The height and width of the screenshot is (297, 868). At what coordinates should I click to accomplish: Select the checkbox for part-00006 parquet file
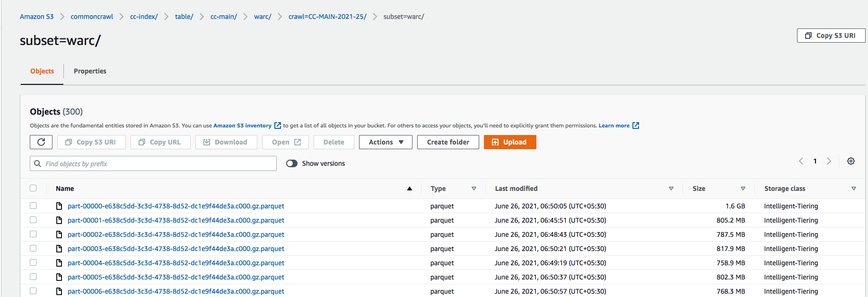(33, 291)
